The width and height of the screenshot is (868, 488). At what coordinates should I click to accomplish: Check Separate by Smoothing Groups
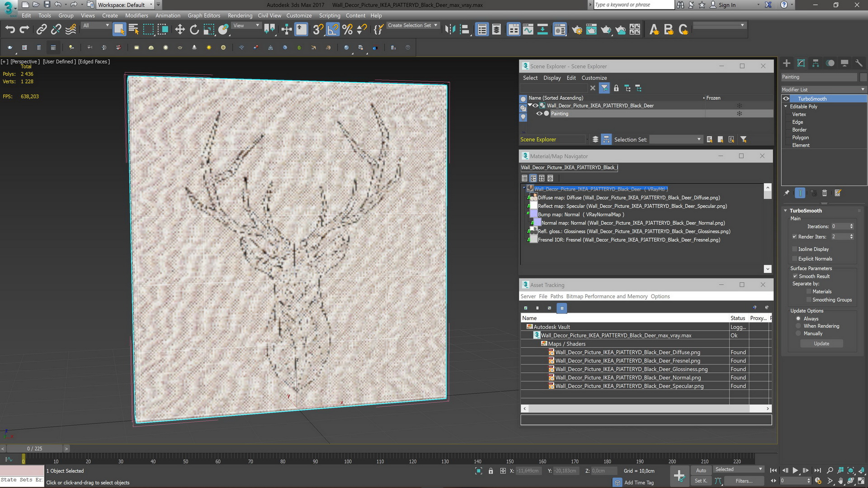(809, 300)
